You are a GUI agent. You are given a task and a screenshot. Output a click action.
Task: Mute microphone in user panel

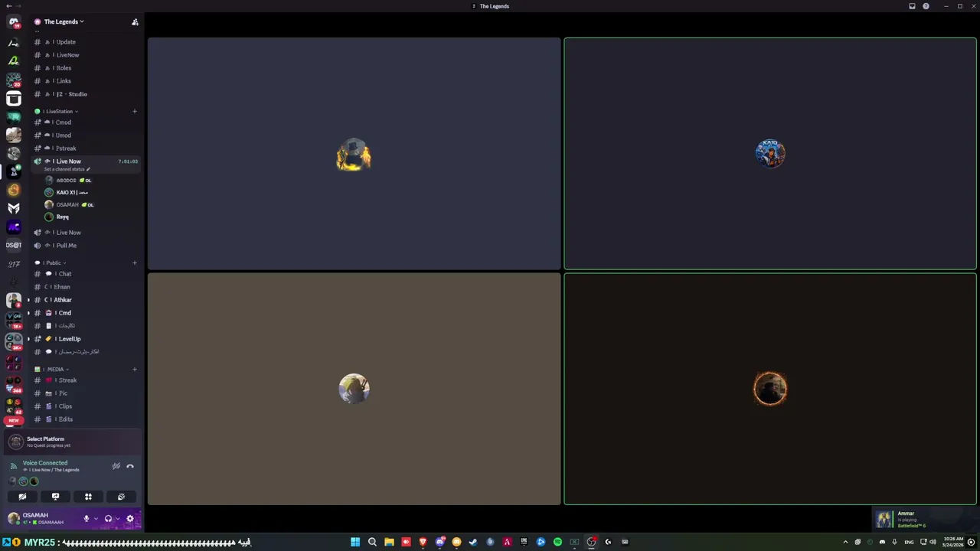tap(86, 519)
